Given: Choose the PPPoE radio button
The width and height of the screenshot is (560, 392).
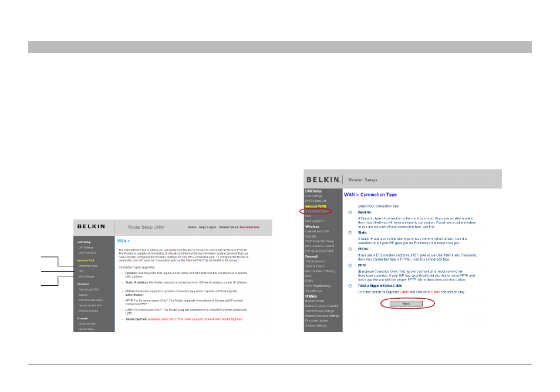Looking at the screenshot, I should [x=350, y=249].
